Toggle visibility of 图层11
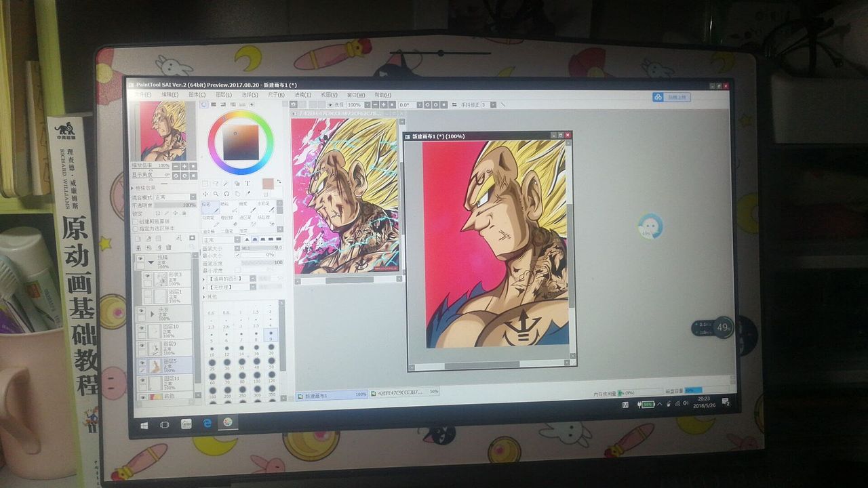The width and height of the screenshot is (868, 488). click(142, 379)
